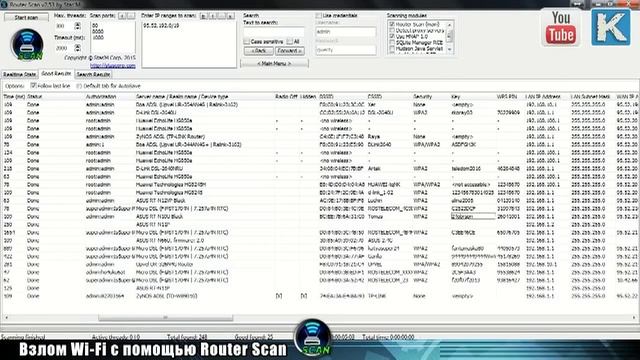Viewport: 640px width, 360px height.
Task: Click the key cell telecom2016
Action: tap(466, 169)
